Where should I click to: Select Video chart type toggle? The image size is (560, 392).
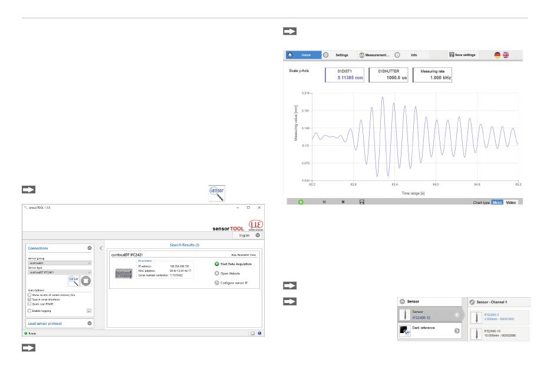coord(510,202)
